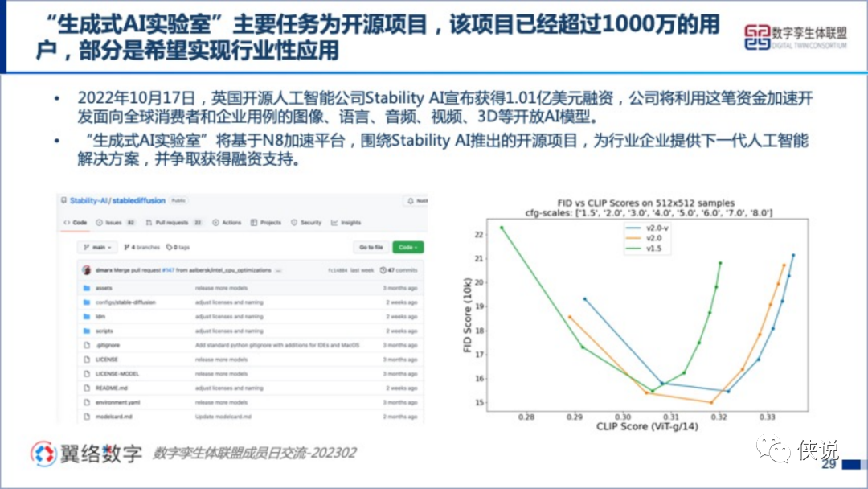The image size is (868, 489).
Task: Click the modelcard.md file icon
Action: [x=86, y=417]
